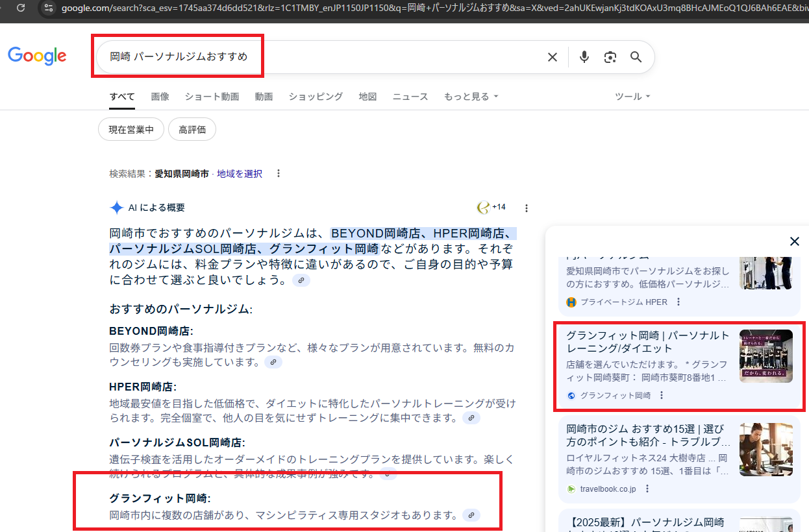Click source link icon for グランフィット岡崎 description
This screenshot has width=809, height=532.
pyautogui.click(x=473, y=515)
